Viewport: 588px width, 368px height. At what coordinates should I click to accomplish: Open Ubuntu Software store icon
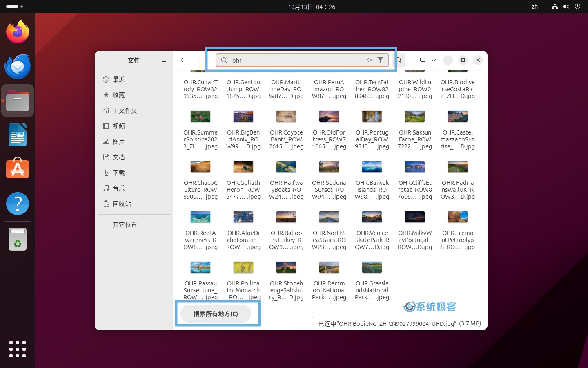pyautogui.click(x=18, y=168)
